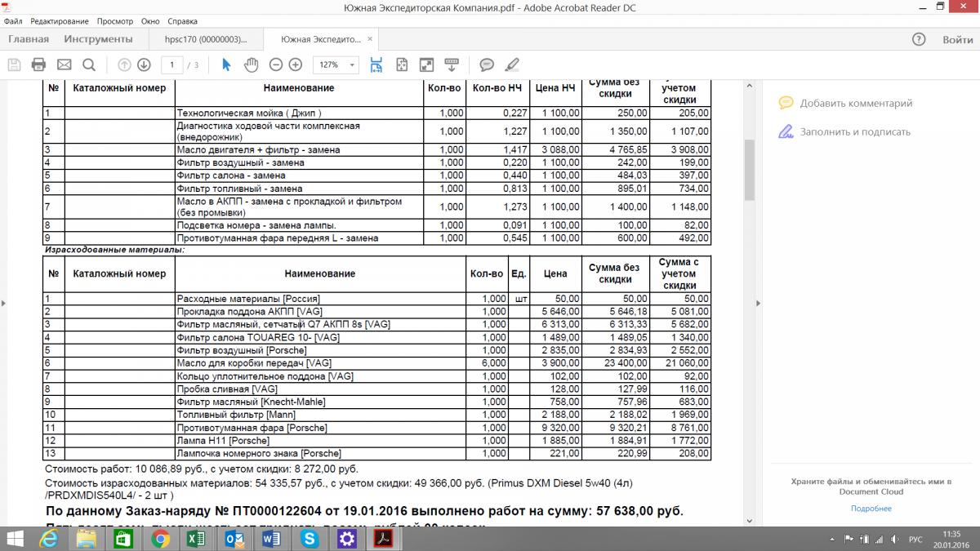Image resolution: width=980 pixels, height=551 pixels.
Task: Open Skype from the taskbar
Action: pyautogui.click(x=310, y=538)
